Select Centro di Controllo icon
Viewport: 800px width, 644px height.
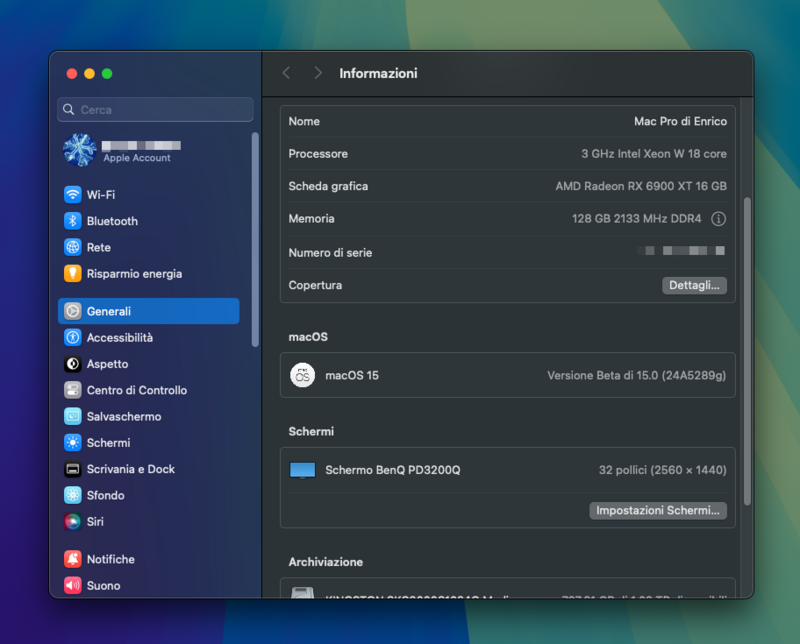tap(73, 390)
